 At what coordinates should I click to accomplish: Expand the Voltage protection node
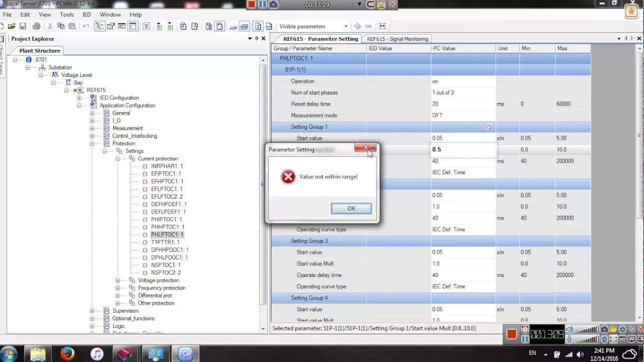pos(117,281)
